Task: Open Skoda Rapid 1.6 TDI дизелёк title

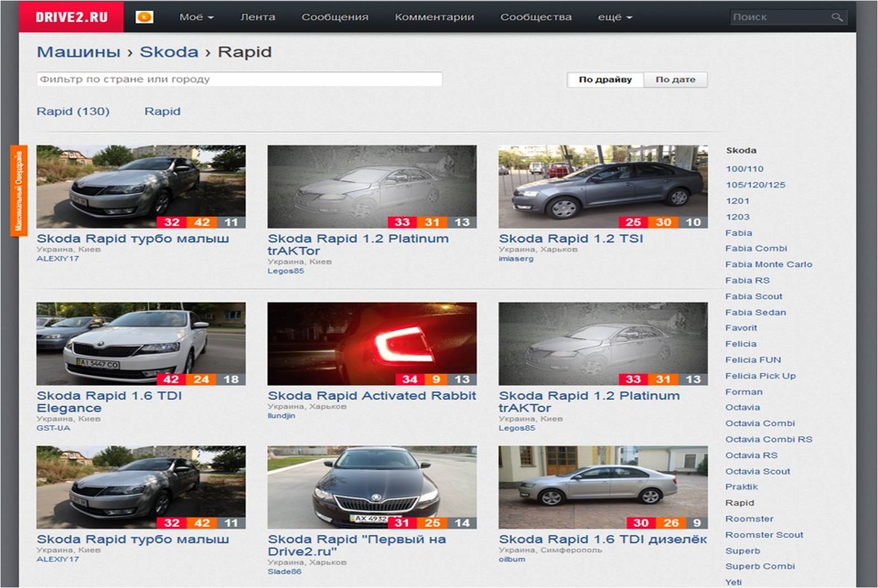Action: coord(603,540)
